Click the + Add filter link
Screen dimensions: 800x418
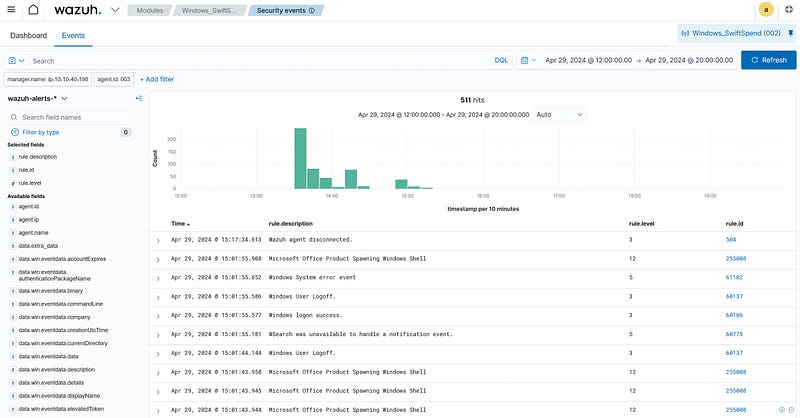tap(156, 79)
